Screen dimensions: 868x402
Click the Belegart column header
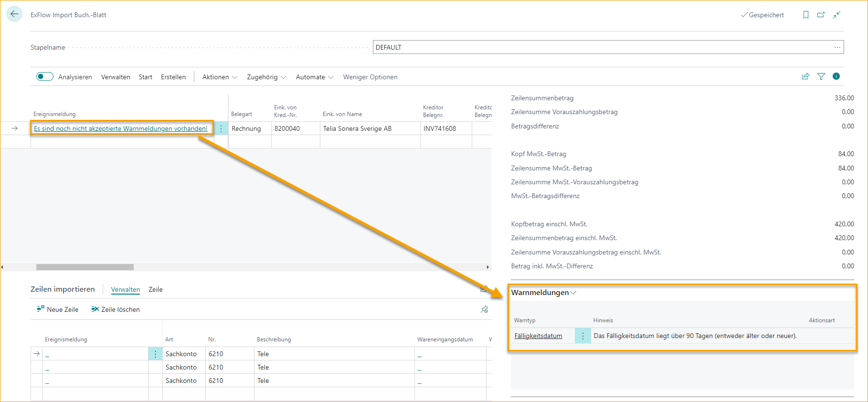pos(242,114)
